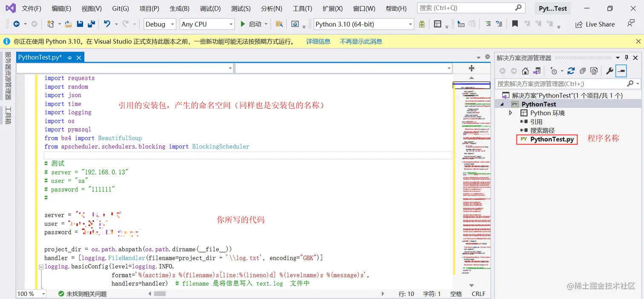The width and height of the screenshot is (644, 299).
Task: Save the current file with single disk icon
Action: [80, 24]
